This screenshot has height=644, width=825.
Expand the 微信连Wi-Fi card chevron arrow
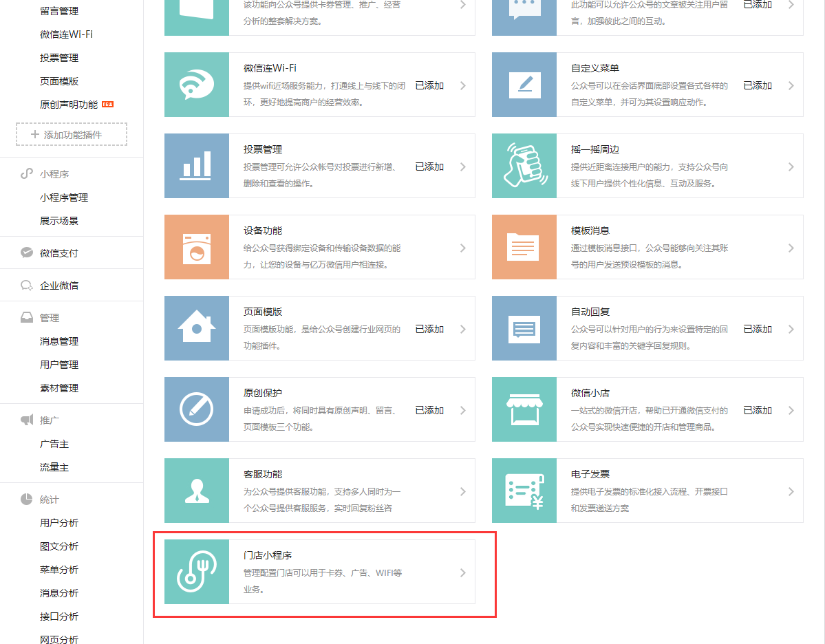pyautogui.click(x=462, y=85)
